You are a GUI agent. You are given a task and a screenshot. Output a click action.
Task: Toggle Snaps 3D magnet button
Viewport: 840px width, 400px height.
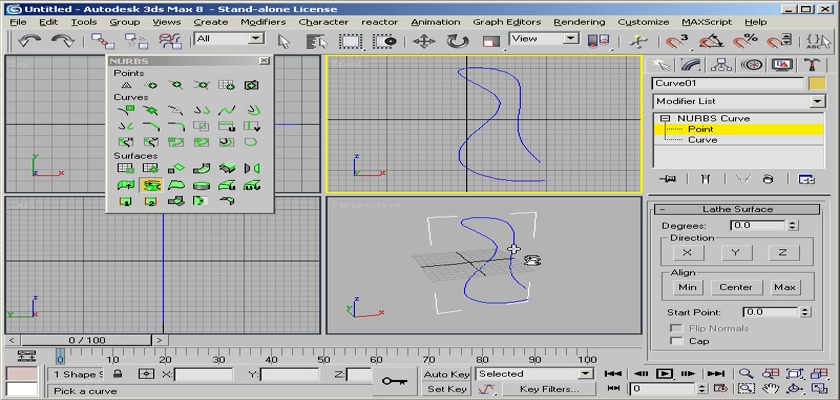pos(676,41)
